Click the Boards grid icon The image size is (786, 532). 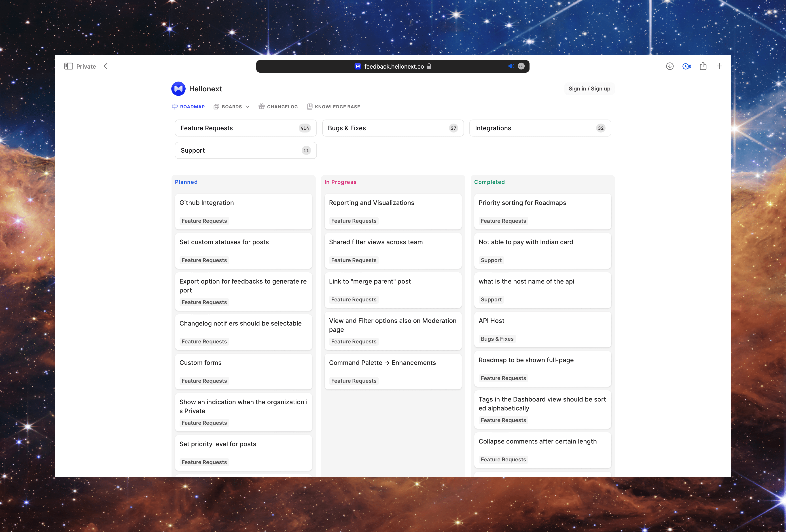[x=216, y=106]
